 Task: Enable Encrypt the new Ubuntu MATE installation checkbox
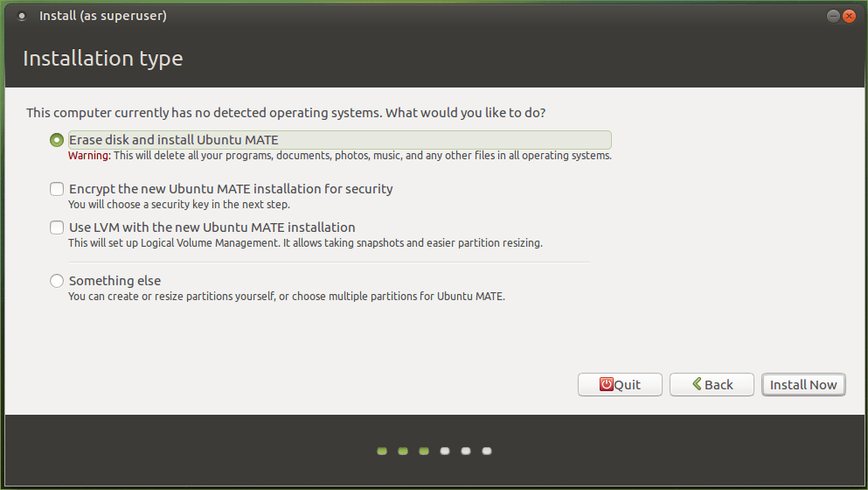(57, 189)
